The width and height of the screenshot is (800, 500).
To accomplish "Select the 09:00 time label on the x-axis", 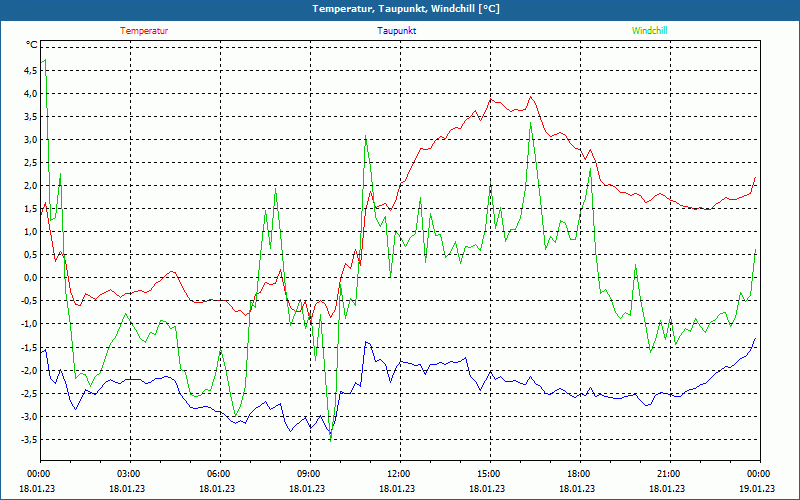I will 309,474.
